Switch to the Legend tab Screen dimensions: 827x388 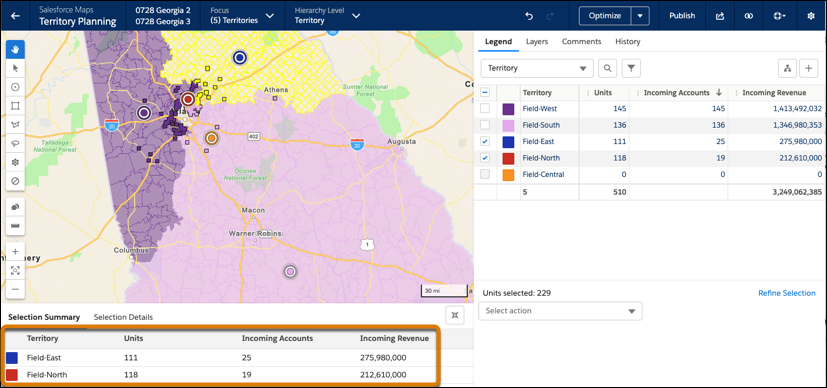(x=498, y=42)
